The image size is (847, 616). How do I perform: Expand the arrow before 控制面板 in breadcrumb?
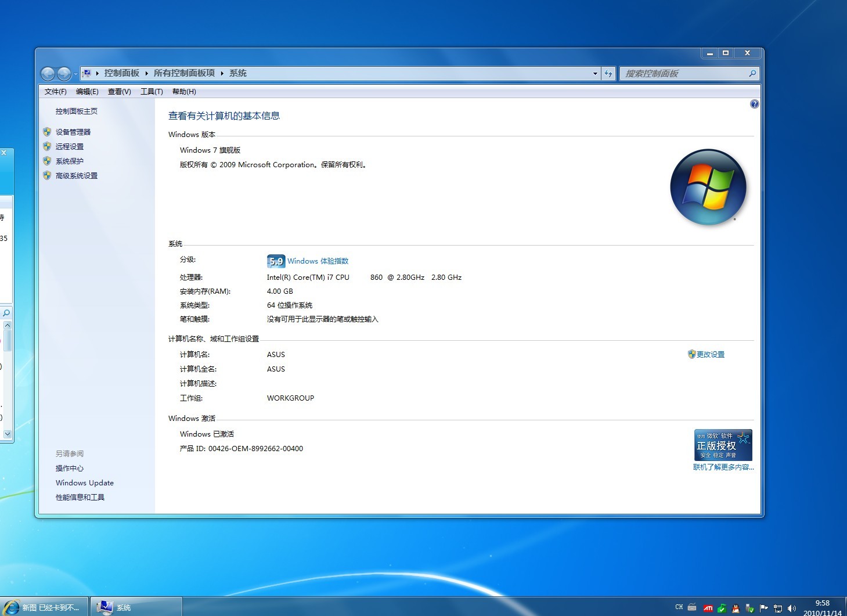pos(98,74)
